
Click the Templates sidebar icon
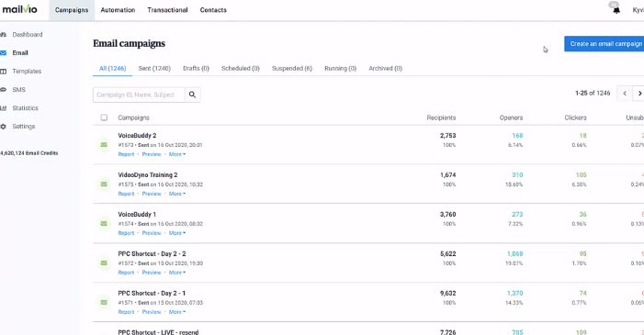[4, 72]
